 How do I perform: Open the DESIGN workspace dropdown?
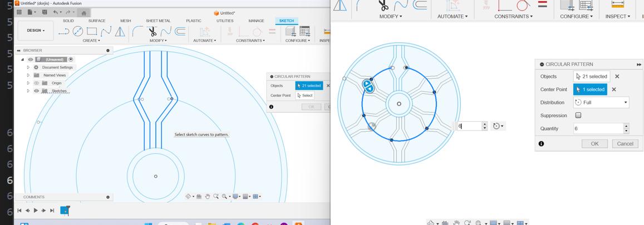36,31
